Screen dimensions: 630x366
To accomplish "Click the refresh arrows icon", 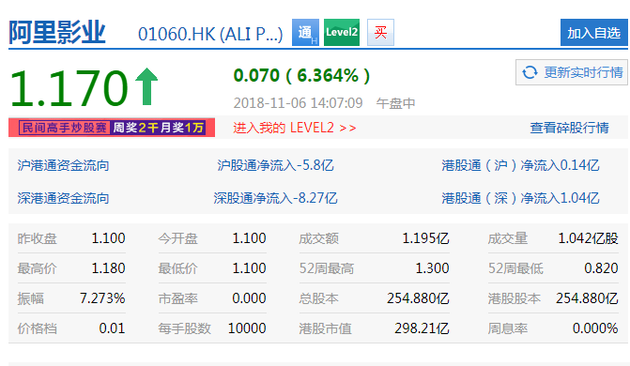I will 530,73.
